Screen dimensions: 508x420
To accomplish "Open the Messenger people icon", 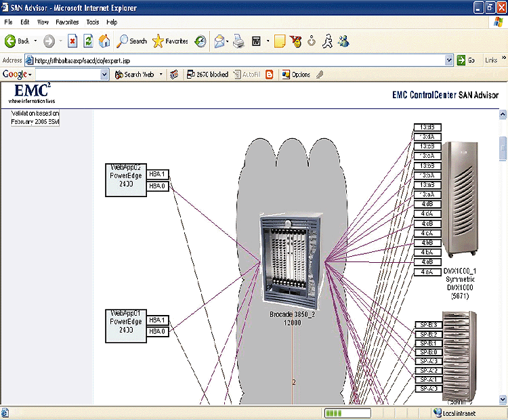I will (x=343, y=41).
